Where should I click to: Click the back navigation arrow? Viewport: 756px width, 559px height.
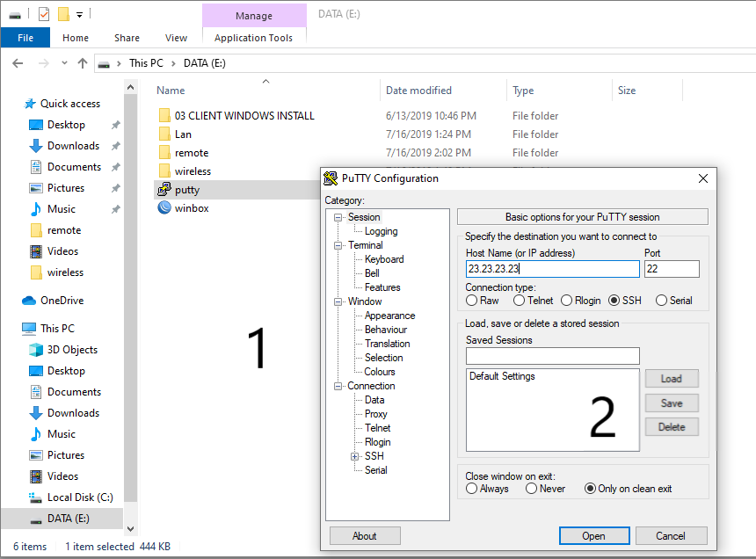[x=18, y=63]
